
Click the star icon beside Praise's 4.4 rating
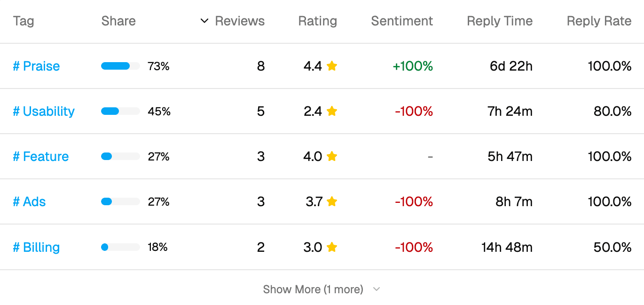coord(331,66)
